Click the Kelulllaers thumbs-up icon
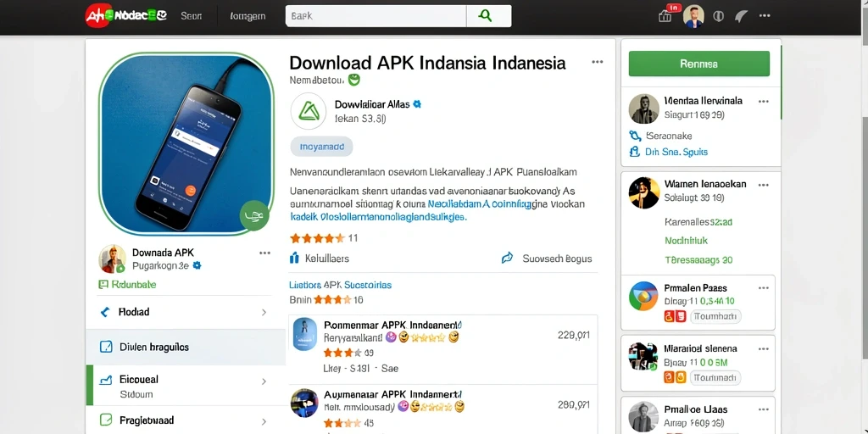Screen dimensions: 868x434 (x=294, y=258)
